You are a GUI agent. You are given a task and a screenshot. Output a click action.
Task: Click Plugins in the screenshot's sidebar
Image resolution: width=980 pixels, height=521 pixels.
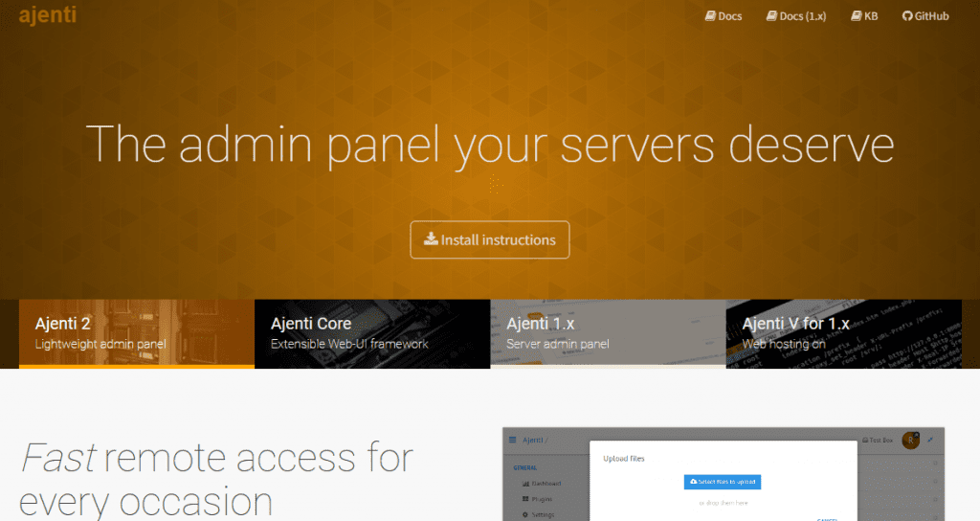coord(537,499)
